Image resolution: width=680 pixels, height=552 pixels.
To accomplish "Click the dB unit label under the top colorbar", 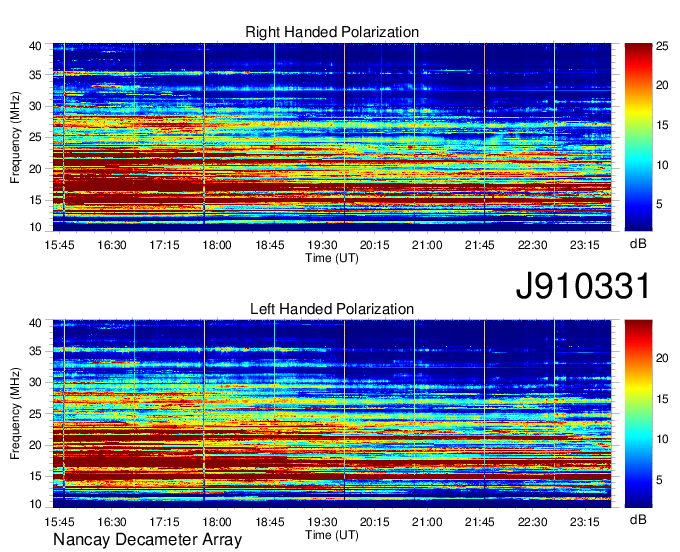I will (x=638, y=244).
